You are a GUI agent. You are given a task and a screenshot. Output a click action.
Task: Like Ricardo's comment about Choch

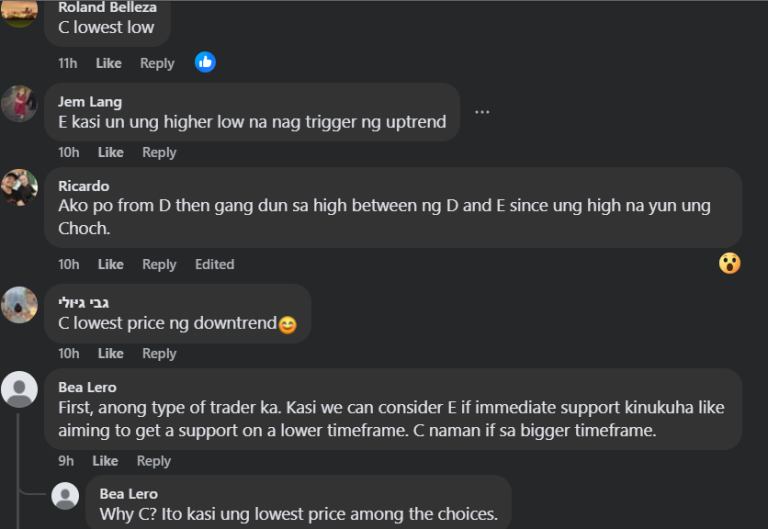(x=111, y=264)
